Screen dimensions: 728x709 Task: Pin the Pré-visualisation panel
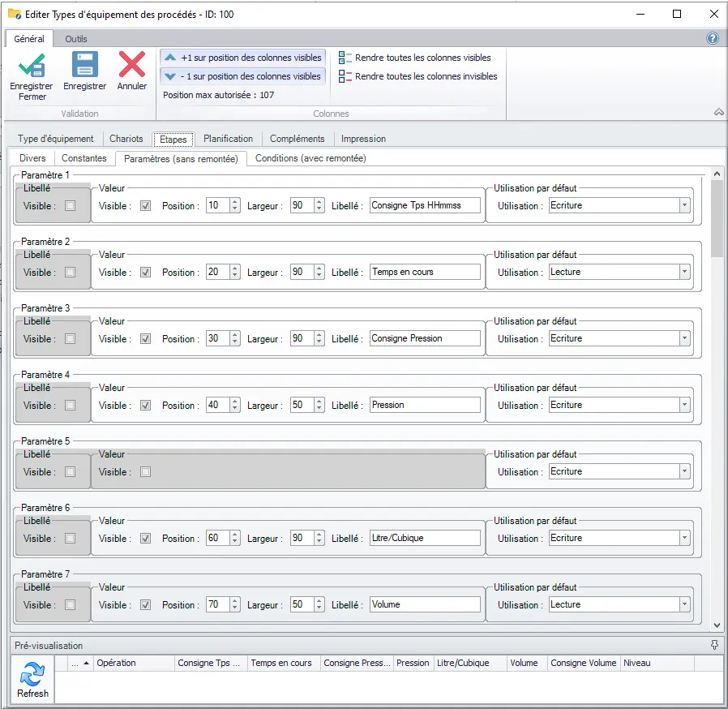(714, 645)
